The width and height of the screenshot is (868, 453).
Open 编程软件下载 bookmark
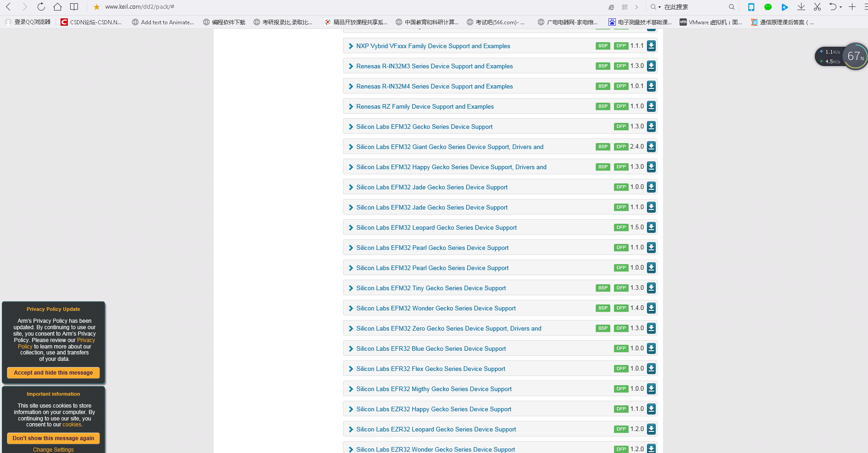point(224,22)
